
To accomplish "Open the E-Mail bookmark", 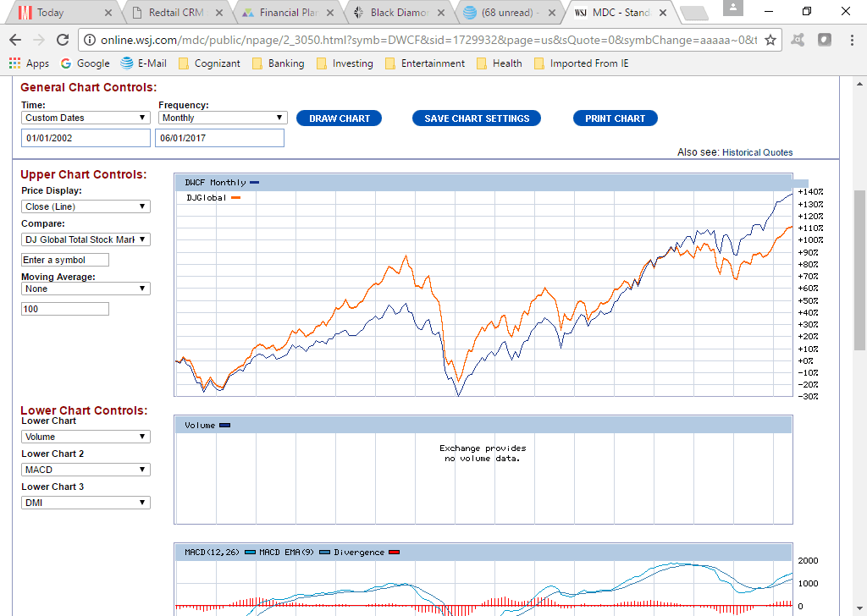I will (x=144, y=63).
